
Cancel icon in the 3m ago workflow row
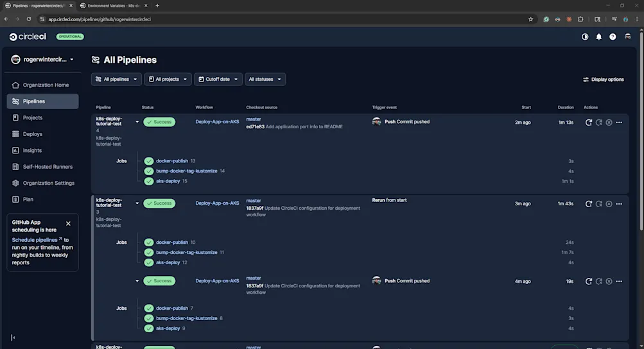click(609, 203)
